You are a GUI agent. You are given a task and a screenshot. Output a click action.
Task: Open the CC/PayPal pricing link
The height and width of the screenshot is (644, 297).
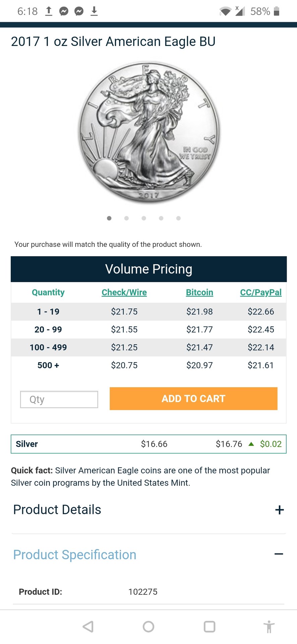point(260,292)
